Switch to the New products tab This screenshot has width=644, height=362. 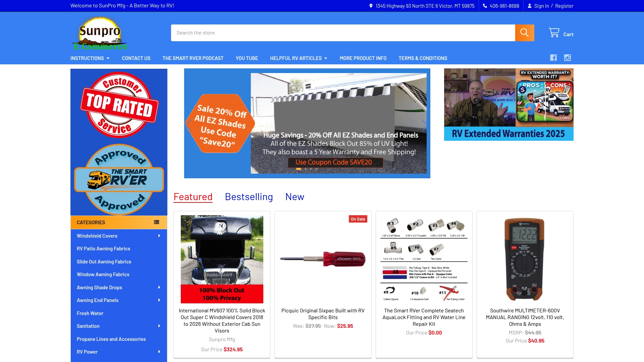295,197
